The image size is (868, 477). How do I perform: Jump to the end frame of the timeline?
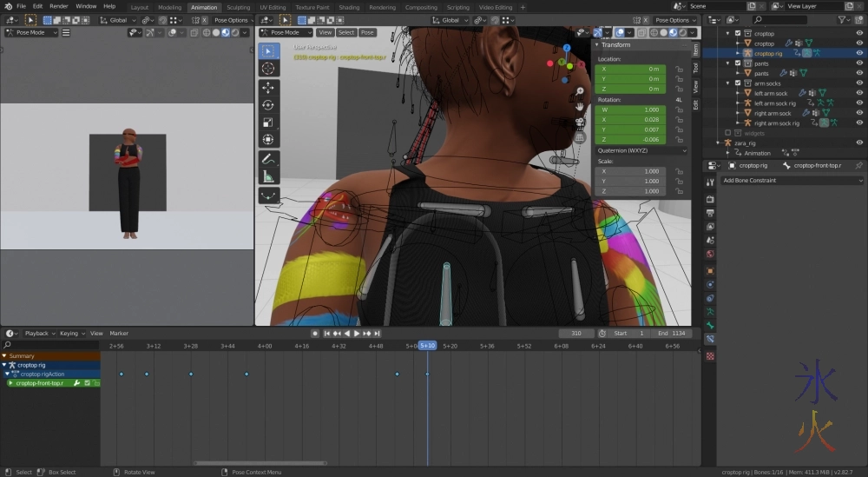pyautogui.click(x=378, y=334)
